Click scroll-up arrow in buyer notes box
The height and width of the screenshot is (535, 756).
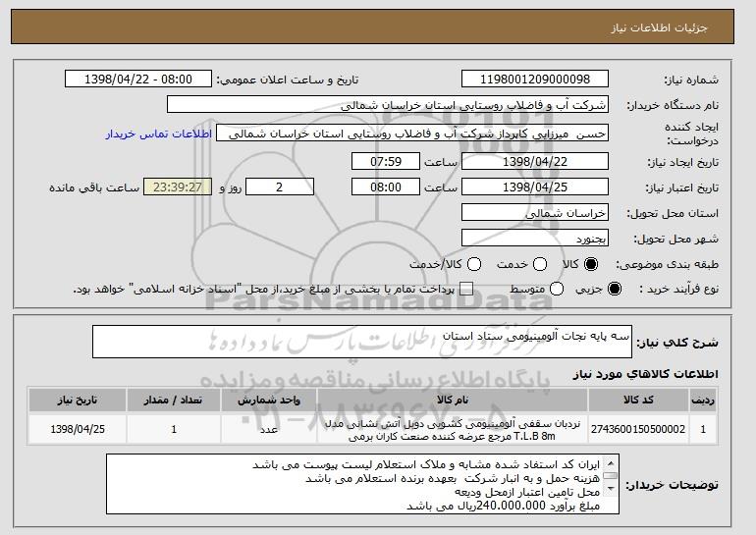click(x=611, y=463)
